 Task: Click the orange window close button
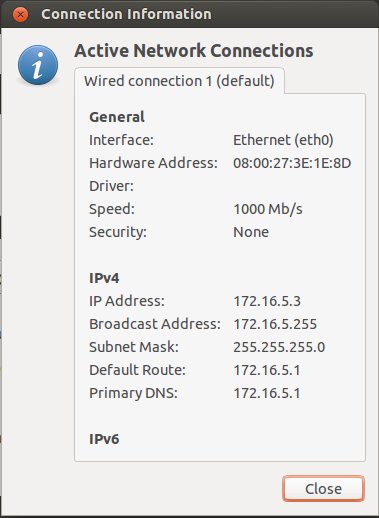[x=20, y=15]
